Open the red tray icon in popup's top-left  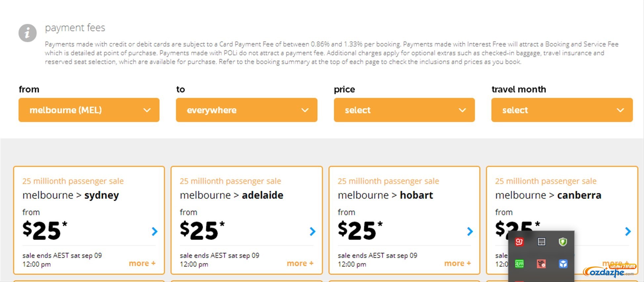[x=519, y=242]
